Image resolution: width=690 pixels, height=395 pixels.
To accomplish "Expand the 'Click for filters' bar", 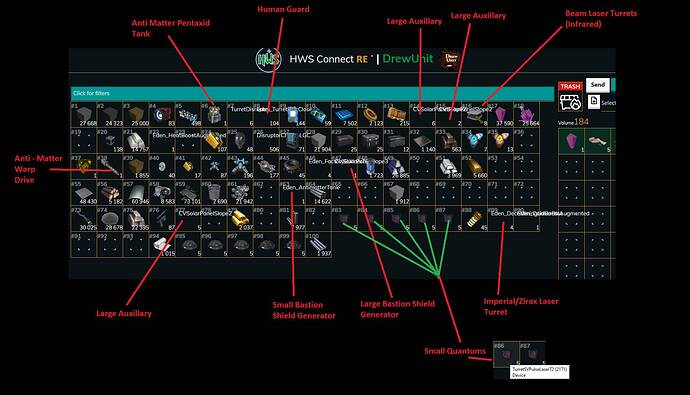I will pyautogui.click(x=312, y=93).
